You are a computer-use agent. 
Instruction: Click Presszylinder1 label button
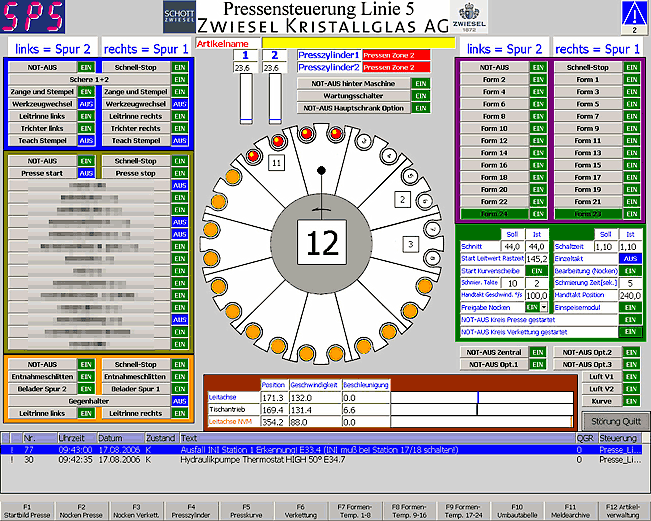[329, 55]
